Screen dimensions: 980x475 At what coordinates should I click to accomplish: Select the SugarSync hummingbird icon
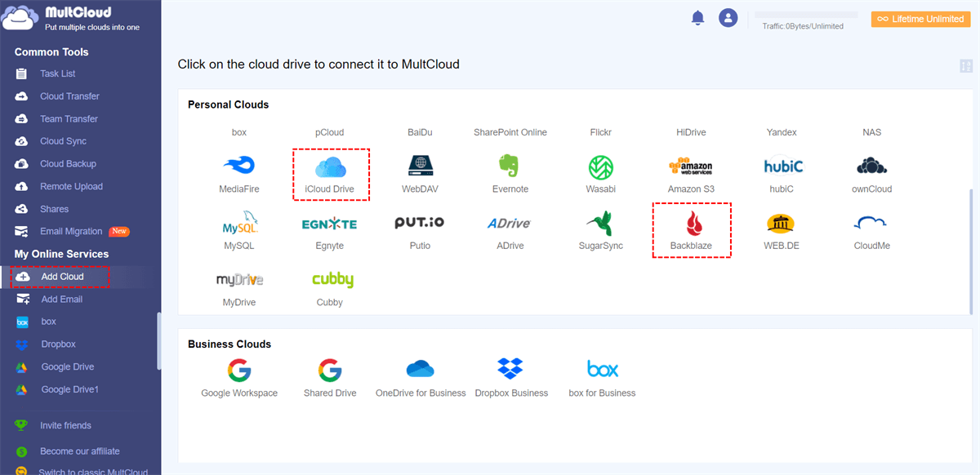coord(600,224)
